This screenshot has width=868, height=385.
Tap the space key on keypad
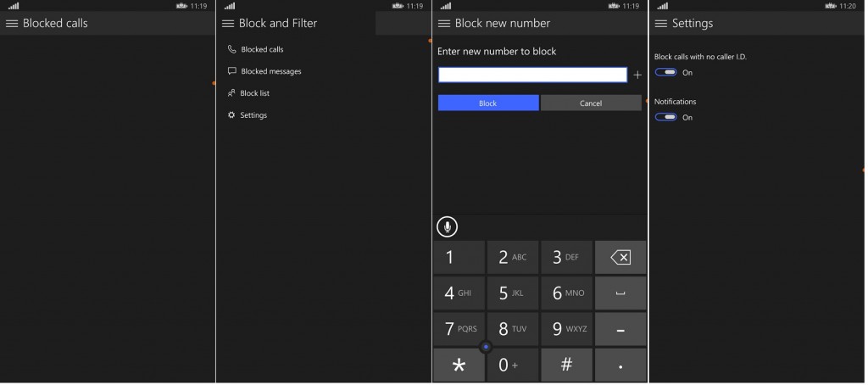620,293
